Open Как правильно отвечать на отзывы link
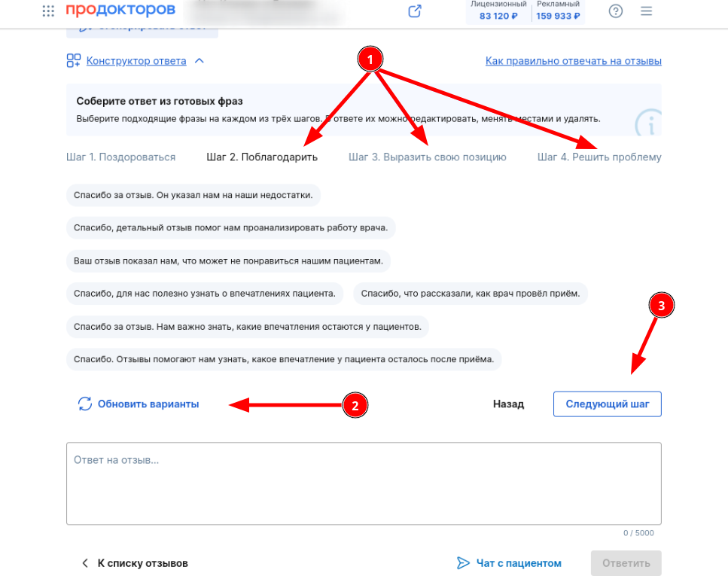Viewport: 728px width, 585px height. (x=574, y=61)
